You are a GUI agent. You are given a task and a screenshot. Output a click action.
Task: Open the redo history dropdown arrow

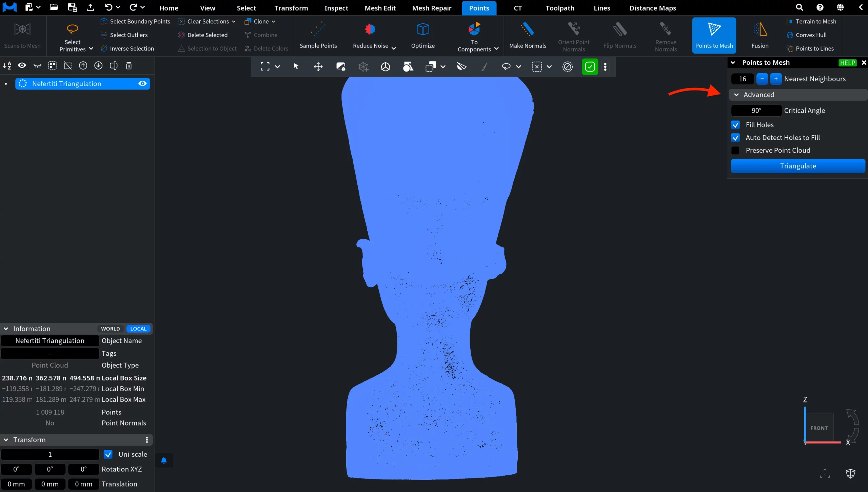[143, 7]
